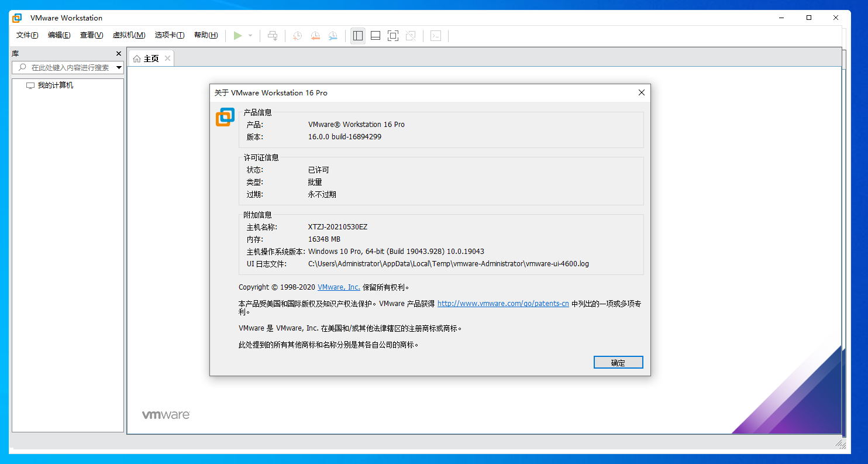Select 我的计算机 in the library tree

56,85
